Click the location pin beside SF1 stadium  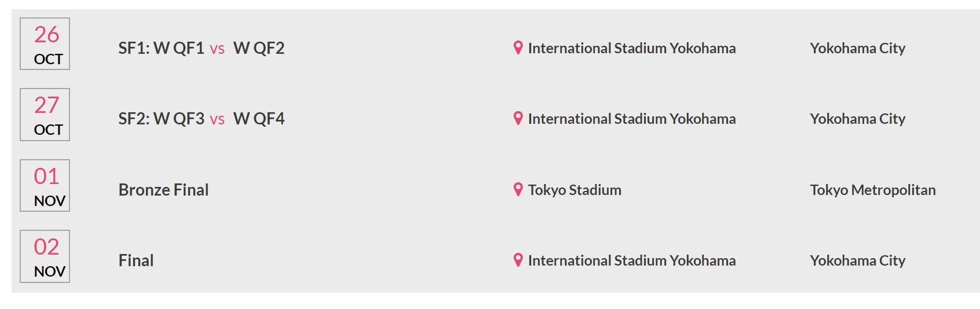point(518,48)
